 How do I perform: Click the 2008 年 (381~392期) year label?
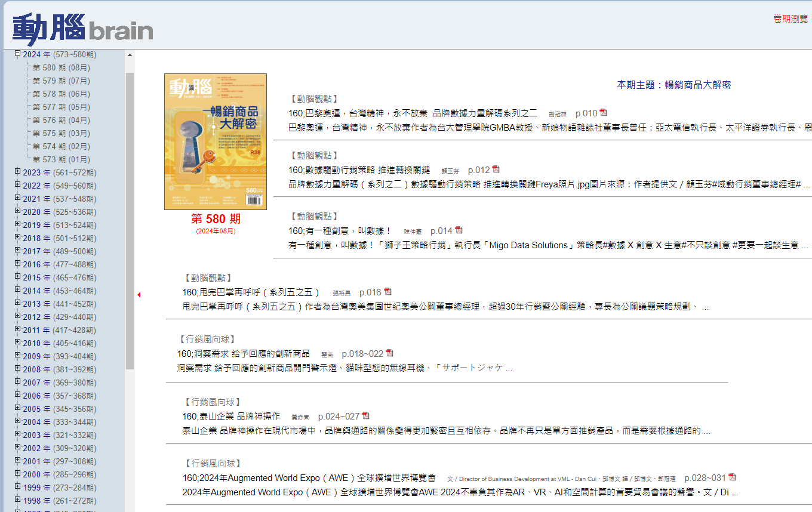60,369
